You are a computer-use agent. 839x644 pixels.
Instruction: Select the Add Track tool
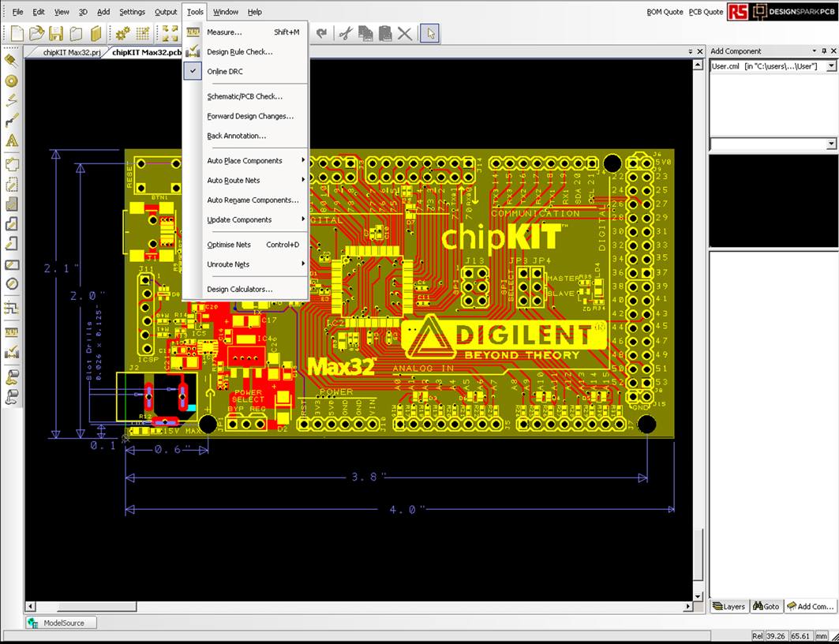pos(12,120)
